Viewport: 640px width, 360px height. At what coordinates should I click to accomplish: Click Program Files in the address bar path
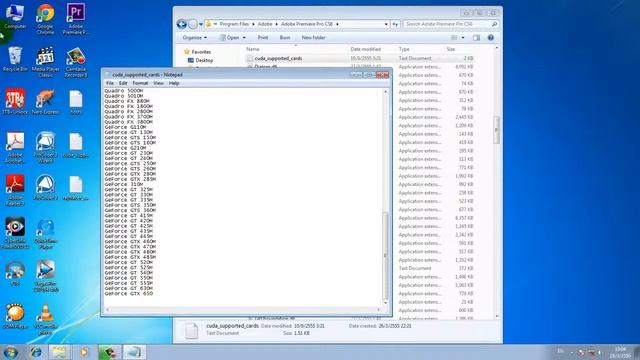pos(234,24)
